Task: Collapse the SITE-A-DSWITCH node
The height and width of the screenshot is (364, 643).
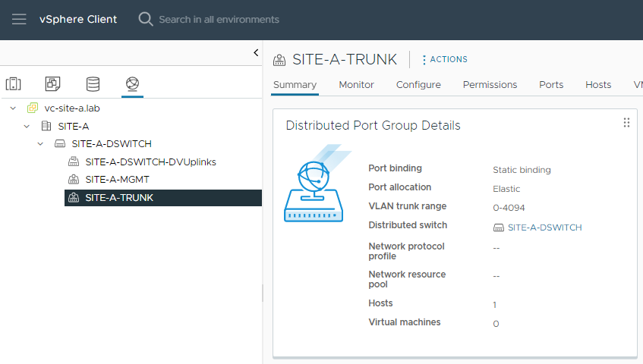Action: [40, 144]
